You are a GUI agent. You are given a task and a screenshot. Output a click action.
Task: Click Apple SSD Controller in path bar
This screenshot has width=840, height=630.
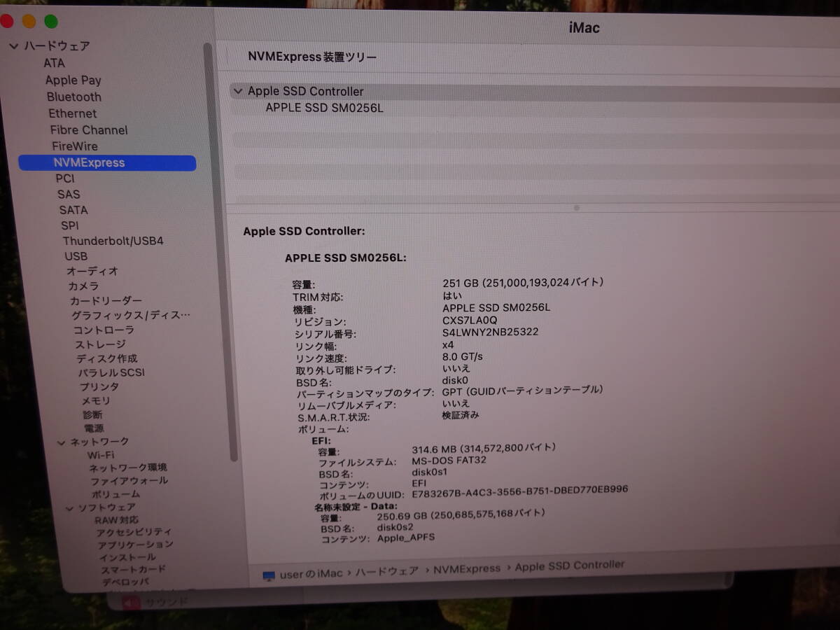coord(569,566)
